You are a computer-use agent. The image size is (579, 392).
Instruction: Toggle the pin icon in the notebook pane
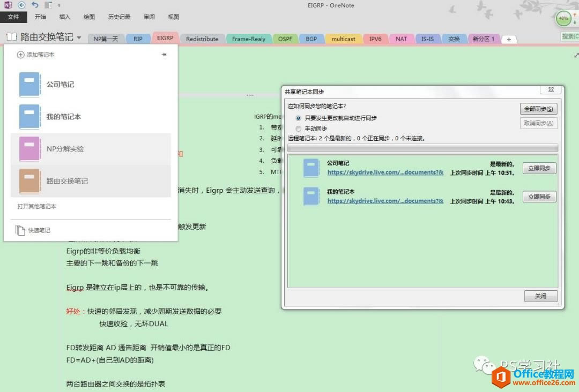pos(164,54)
